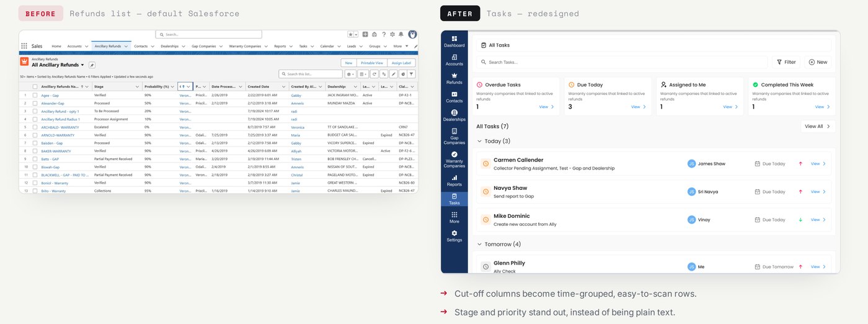Open the Ancillary Refunds tab dropdown arrow
Screen dimensions: 868x324
point(126,46)
